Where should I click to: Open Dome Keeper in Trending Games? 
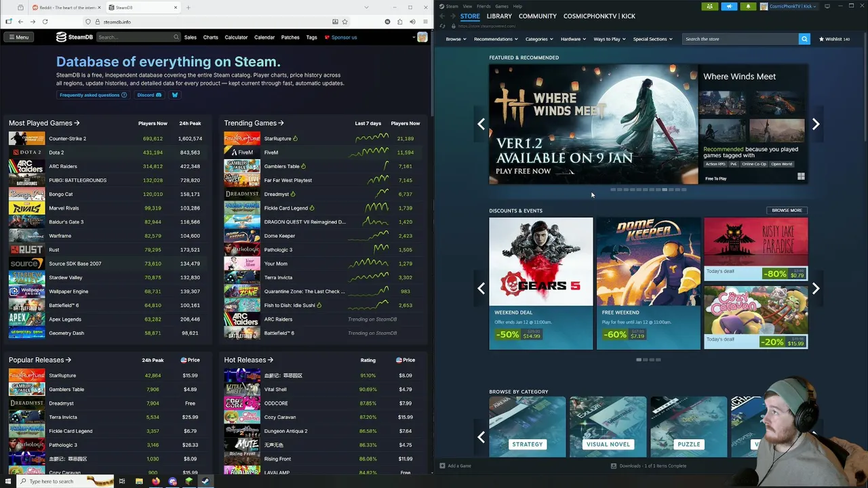click(x=279, y=236)
